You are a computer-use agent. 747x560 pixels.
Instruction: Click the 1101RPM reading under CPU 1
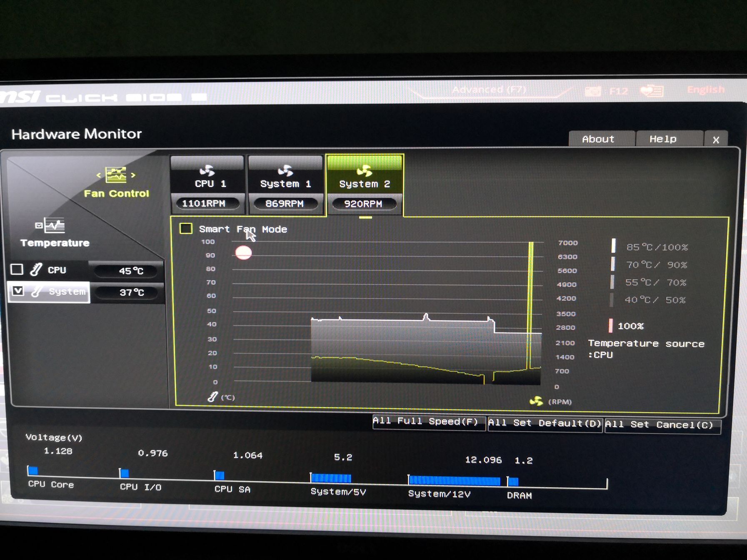(x=207, y=204)
